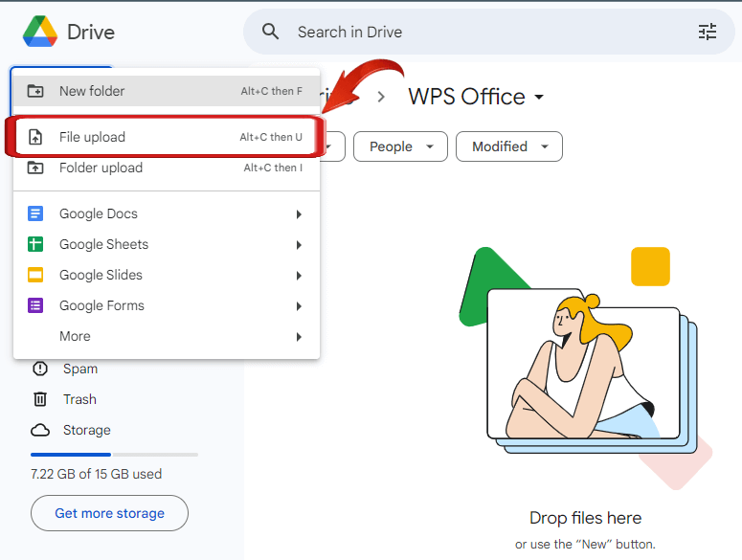742x560 pixels.
Task: Open the People filter dropdown
Action: coord(400,146)
